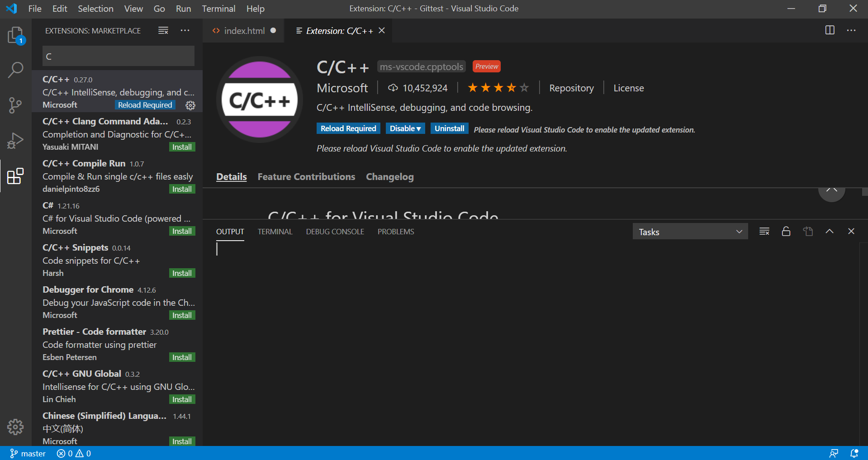Open the Extensions view icon

16,176
